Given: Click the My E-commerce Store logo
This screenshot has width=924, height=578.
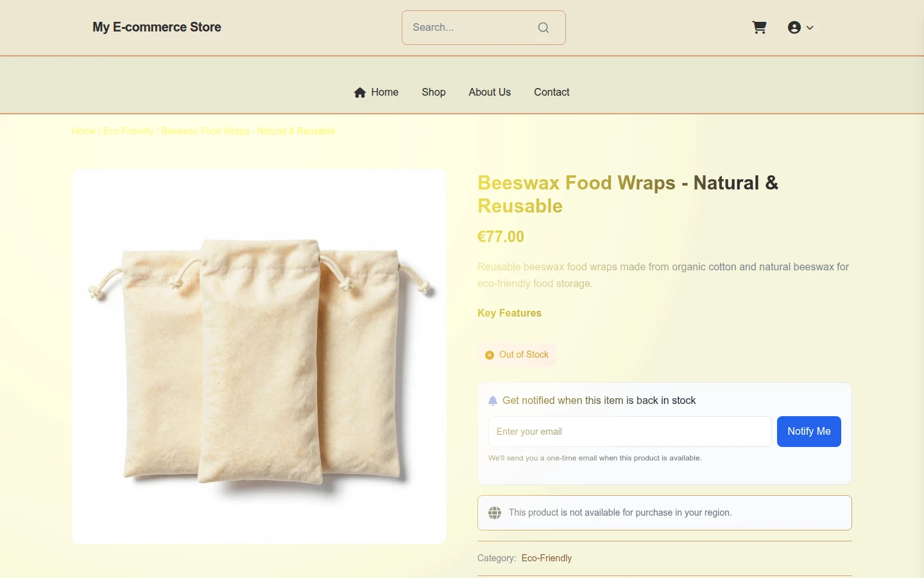Looking at the screenshot, I should pyautogui.click(x=157, y=27).
